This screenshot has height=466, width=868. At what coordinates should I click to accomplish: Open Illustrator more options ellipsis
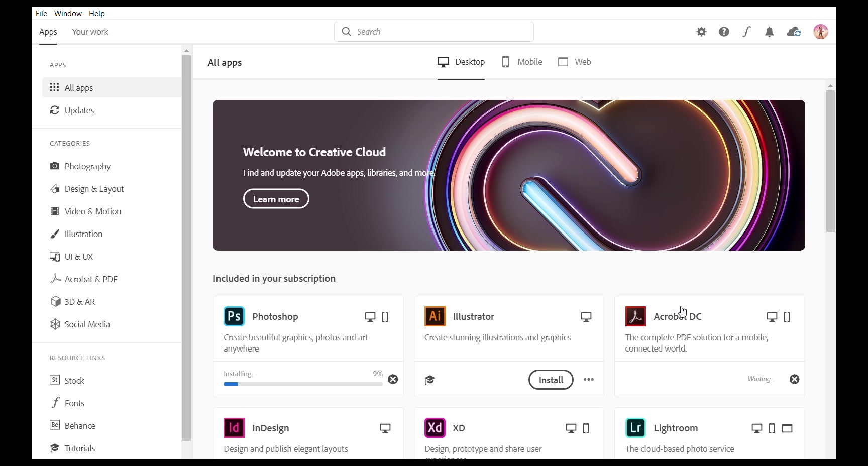pos(589,380)
